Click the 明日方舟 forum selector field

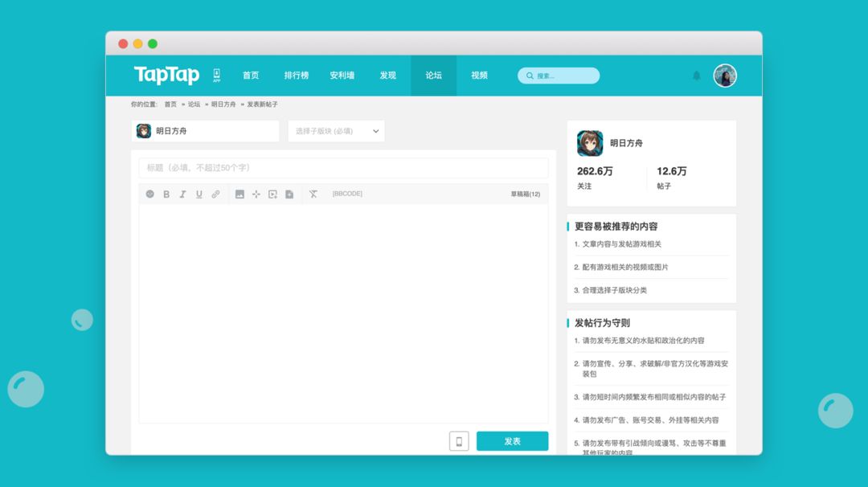coord(206,131)
